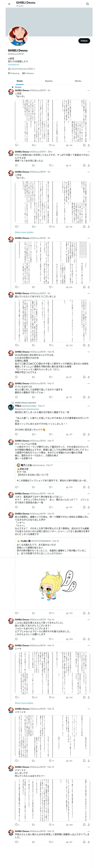Viewport: 98px width, 868px height.
Task: Open more options on the pinned post
Action: pos(89,90)
